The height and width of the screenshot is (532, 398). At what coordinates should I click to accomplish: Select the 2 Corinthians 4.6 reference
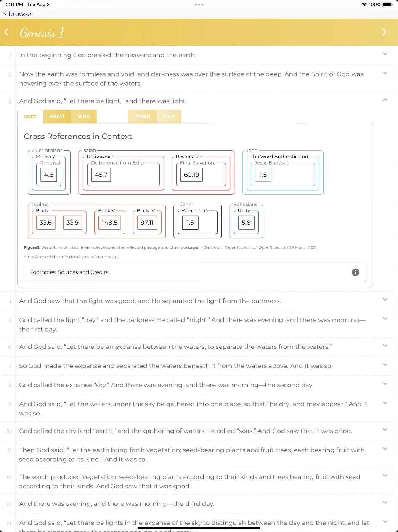(x=49, y=175)
